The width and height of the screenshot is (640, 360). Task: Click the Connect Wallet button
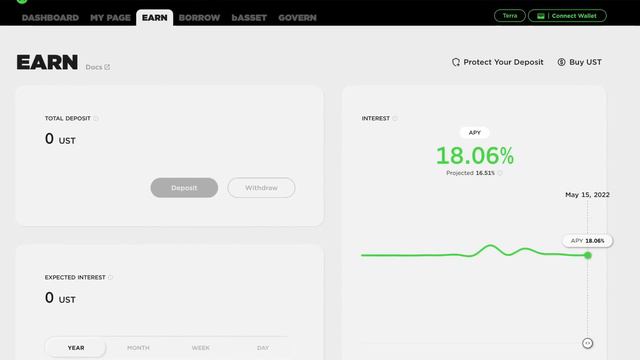(567, 16)
